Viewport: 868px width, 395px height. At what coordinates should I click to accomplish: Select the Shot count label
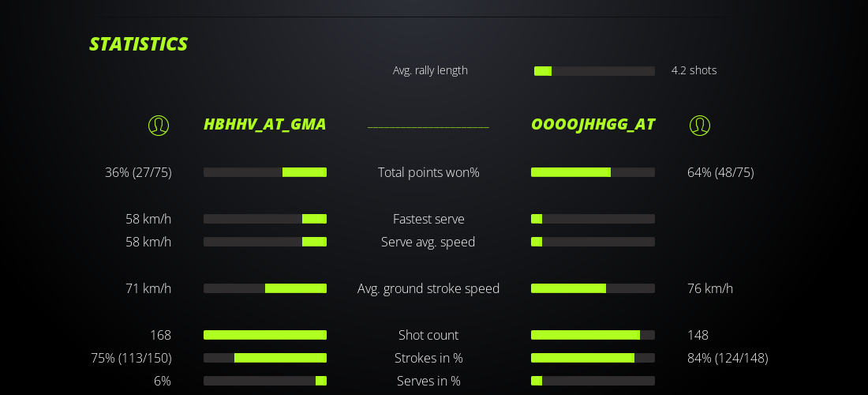428,335
